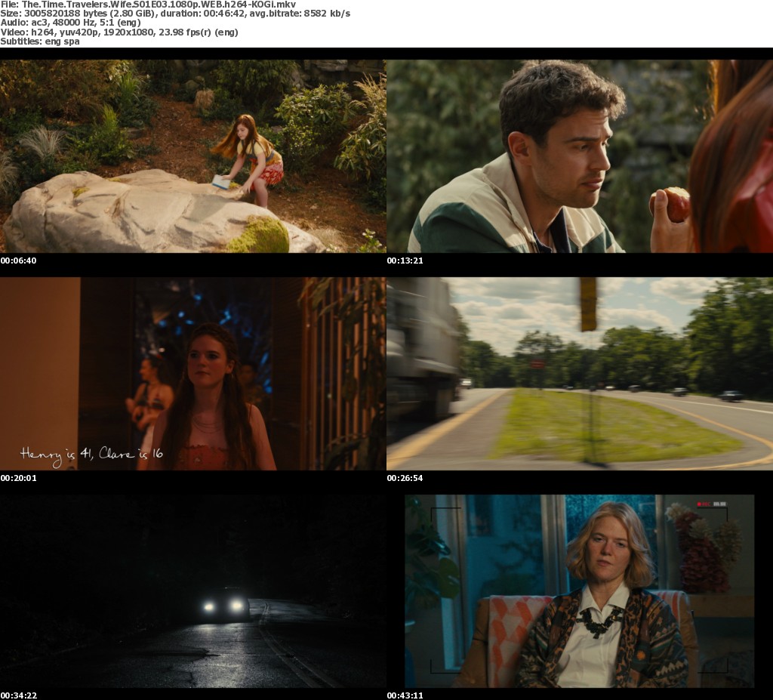Click the Subtitles eng spa line
Screen dimensions: 773x700
40,42
